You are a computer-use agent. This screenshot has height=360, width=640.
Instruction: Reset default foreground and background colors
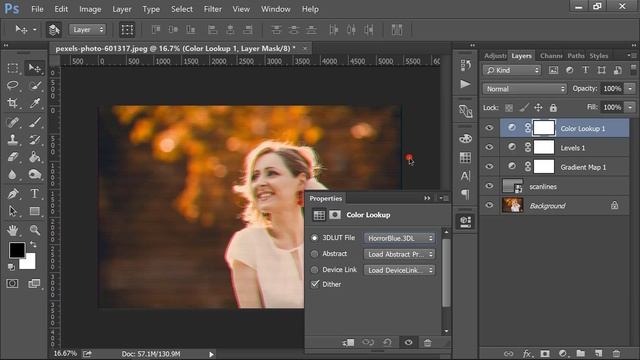pos(11,267)
